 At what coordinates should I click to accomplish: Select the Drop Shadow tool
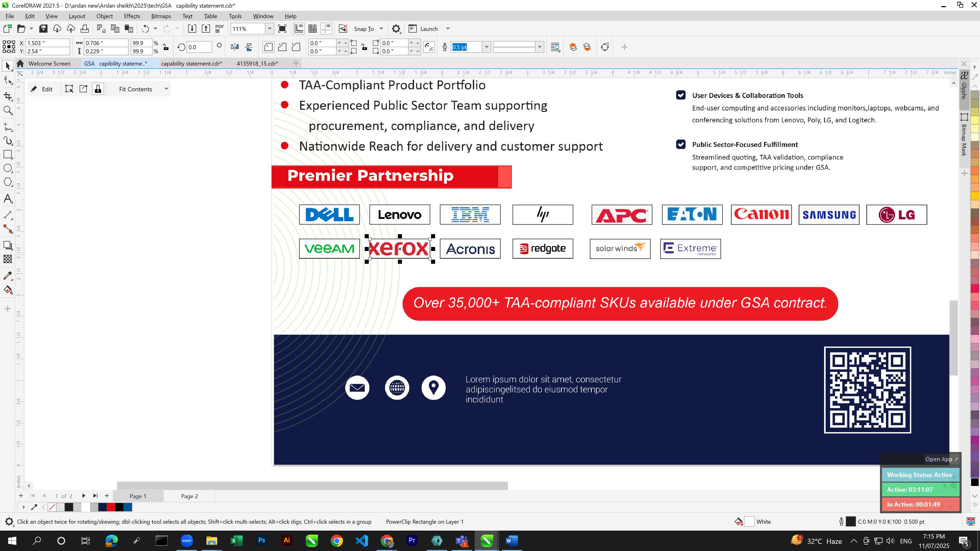pos(8,245)
